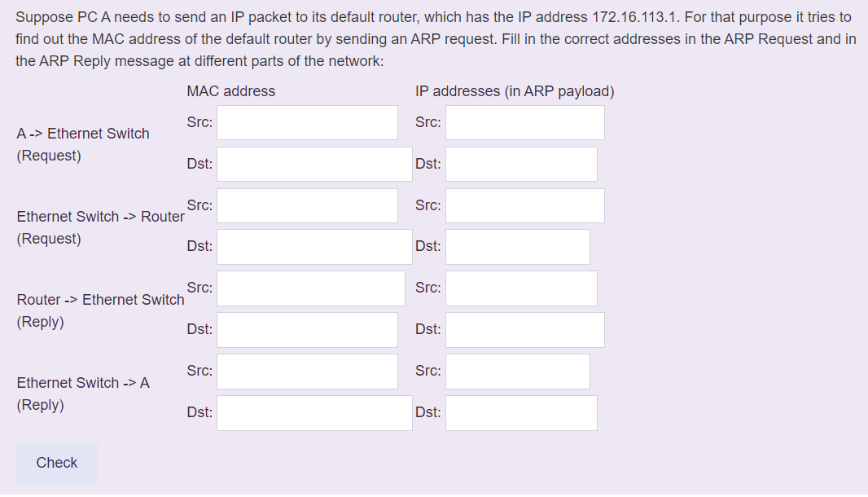Screen dimensions: 868x497
Task: Click the IP addresses column header
Action: [515, 90]
